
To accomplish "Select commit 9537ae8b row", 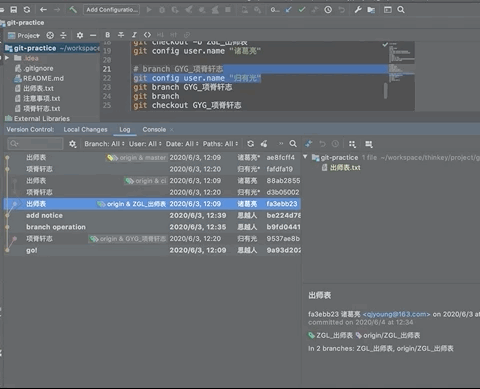I will [x=152, y=239].
